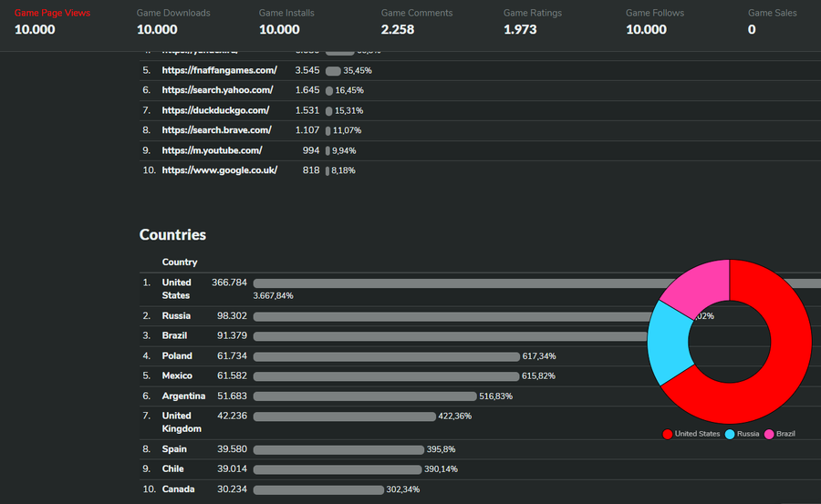Open www.google.co.uk referrer link

coord(219,170)
